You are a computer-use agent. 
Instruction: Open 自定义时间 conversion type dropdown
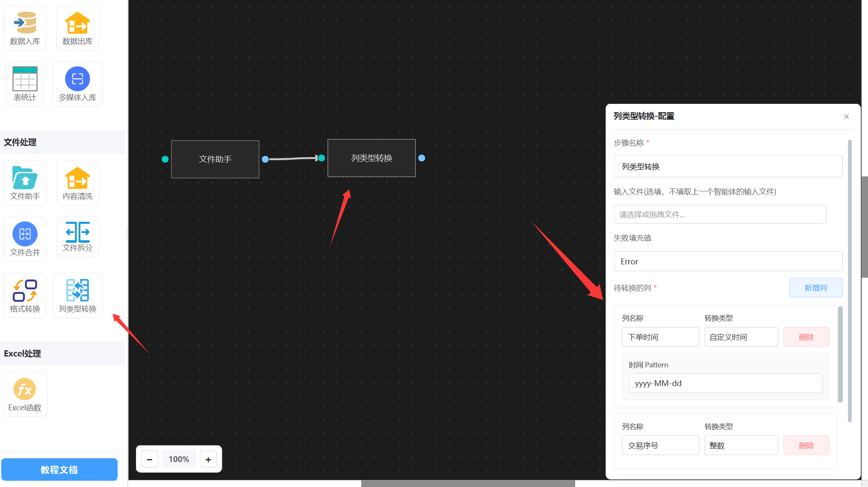tap(741, 337)
